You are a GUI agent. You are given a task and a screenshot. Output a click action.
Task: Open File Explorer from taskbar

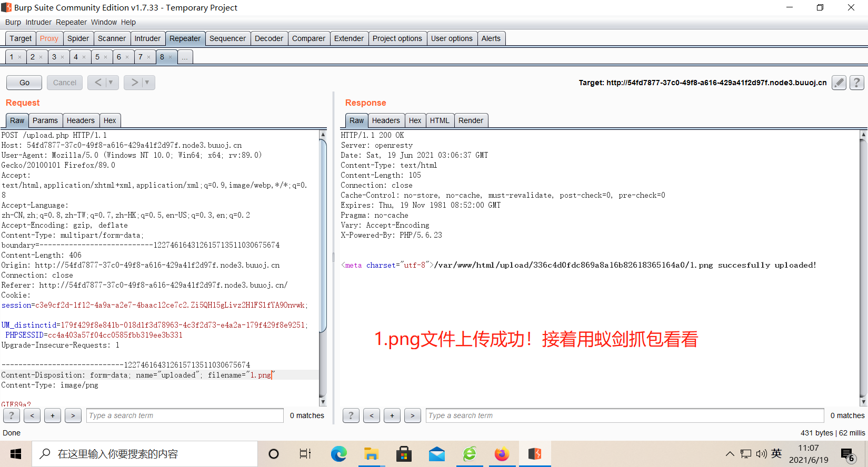(371, 454)
